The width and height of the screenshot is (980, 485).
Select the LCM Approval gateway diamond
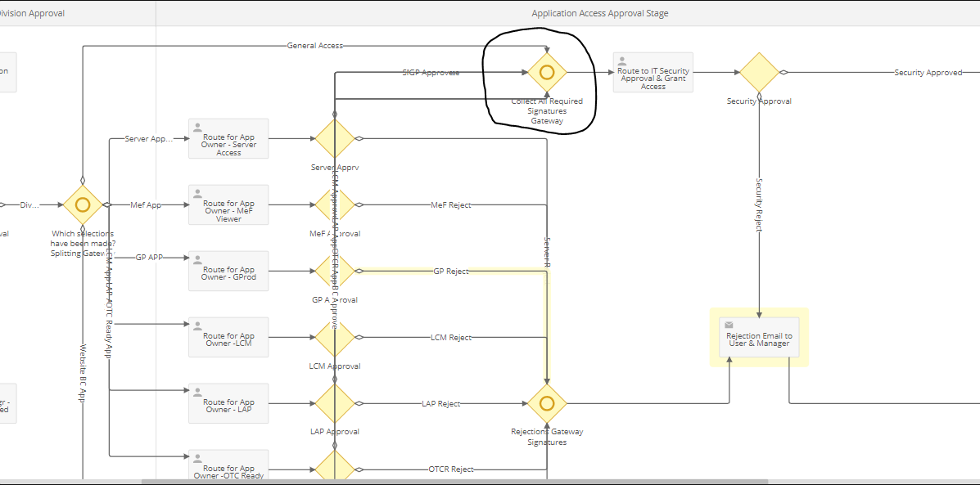334,337
